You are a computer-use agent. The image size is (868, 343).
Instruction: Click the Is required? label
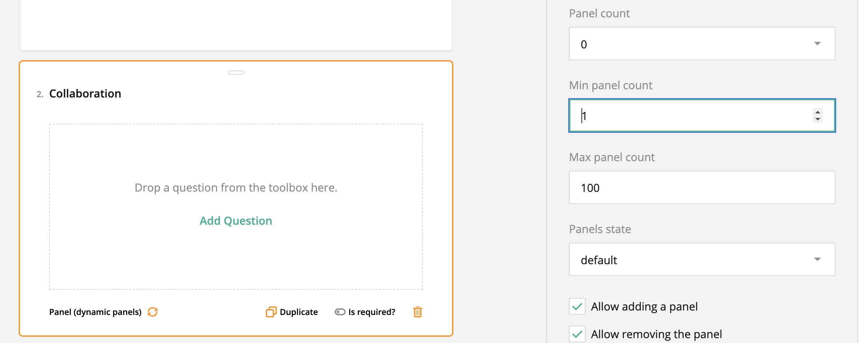(x=372, y=312)
